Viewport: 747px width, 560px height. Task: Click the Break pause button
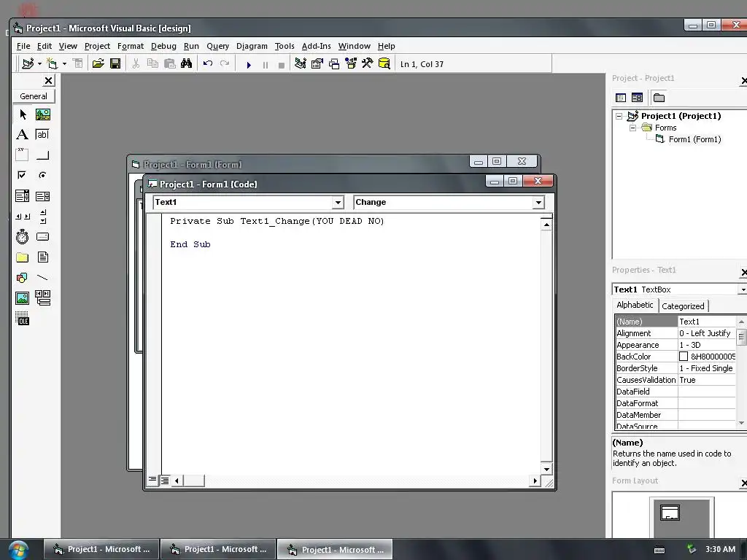click(x=266, y=65)
